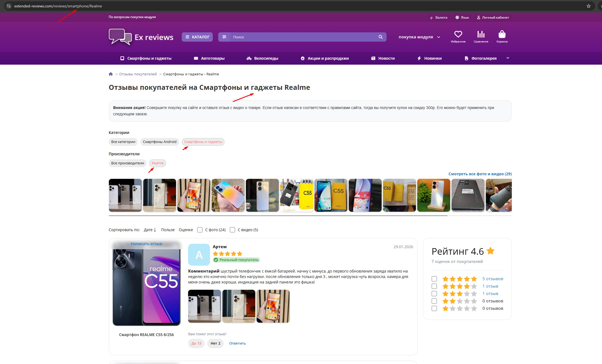Open Смотреть все фото и видео link

pos(480,174)
